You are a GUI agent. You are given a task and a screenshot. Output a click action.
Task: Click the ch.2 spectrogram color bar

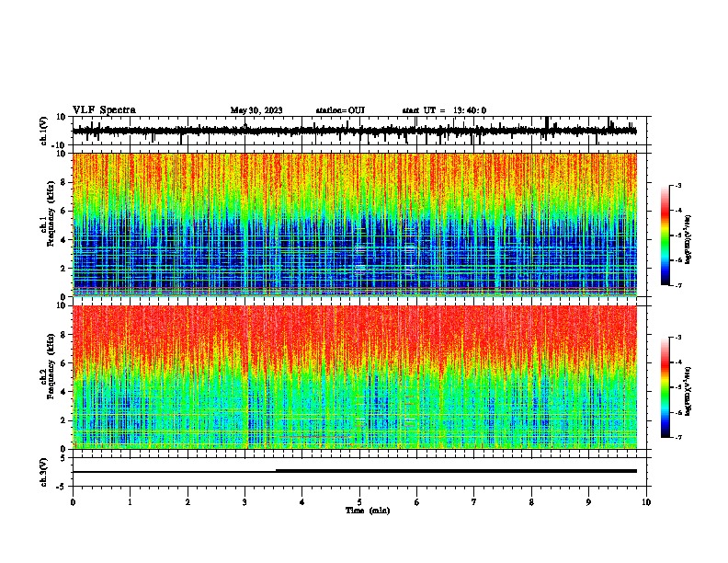pyautogui.click(x=665, y=387)
